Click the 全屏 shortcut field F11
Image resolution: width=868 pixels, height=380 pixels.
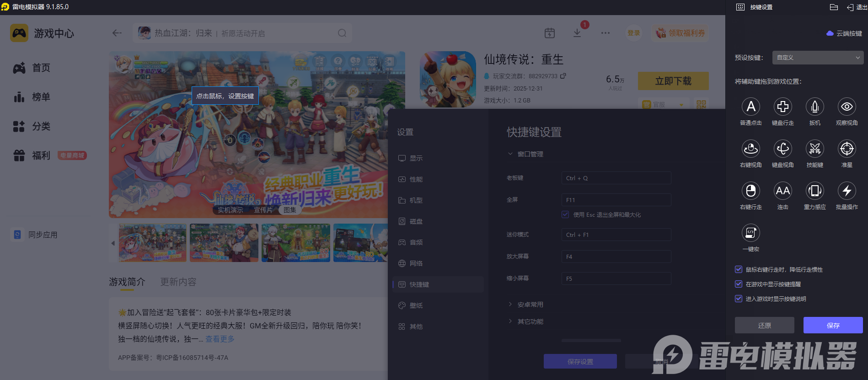point(616,200)
